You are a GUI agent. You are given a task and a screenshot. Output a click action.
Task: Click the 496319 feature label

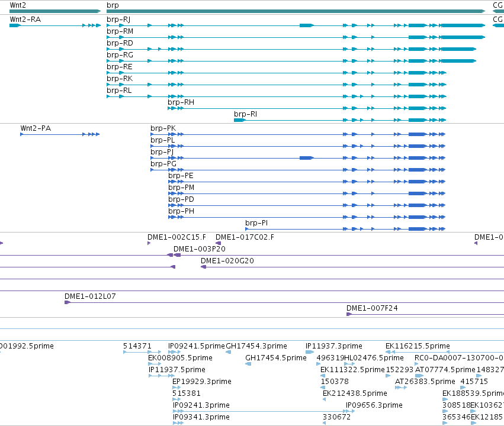tap(330, 358)
